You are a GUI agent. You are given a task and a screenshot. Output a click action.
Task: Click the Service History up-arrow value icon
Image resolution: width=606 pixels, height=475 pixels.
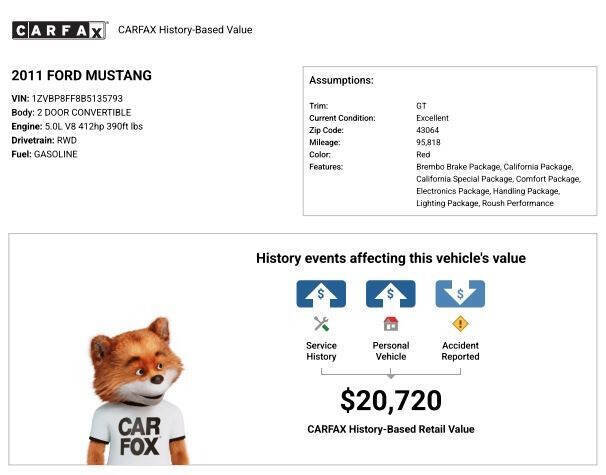321,294
